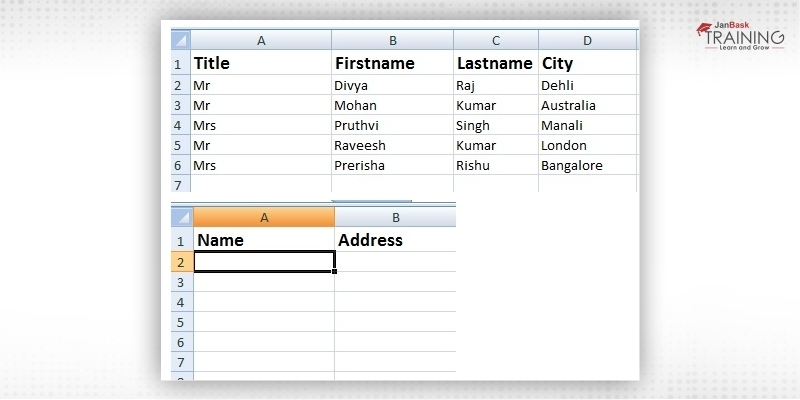Select column A header above Title
Viewport: 800px width, 400px height.
pyautogui.click(x=261, y=40)
